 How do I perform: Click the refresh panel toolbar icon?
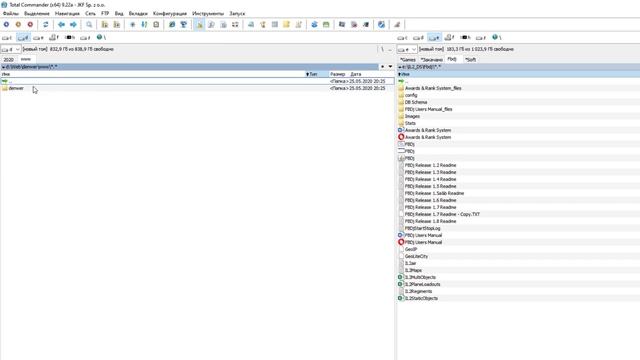[x=46, y=24]
